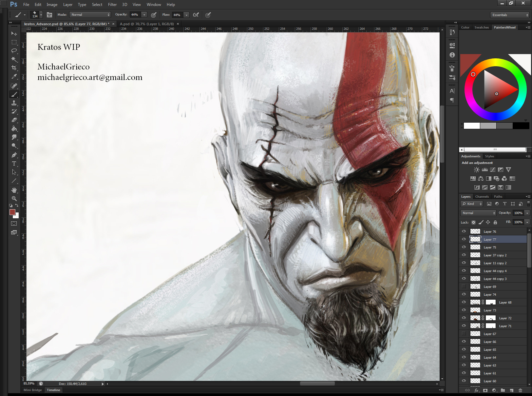Pick a hue on the PaintersWheel color ring
The height and width of the screenshot is (396, 532).
click(x=473, y=74)
